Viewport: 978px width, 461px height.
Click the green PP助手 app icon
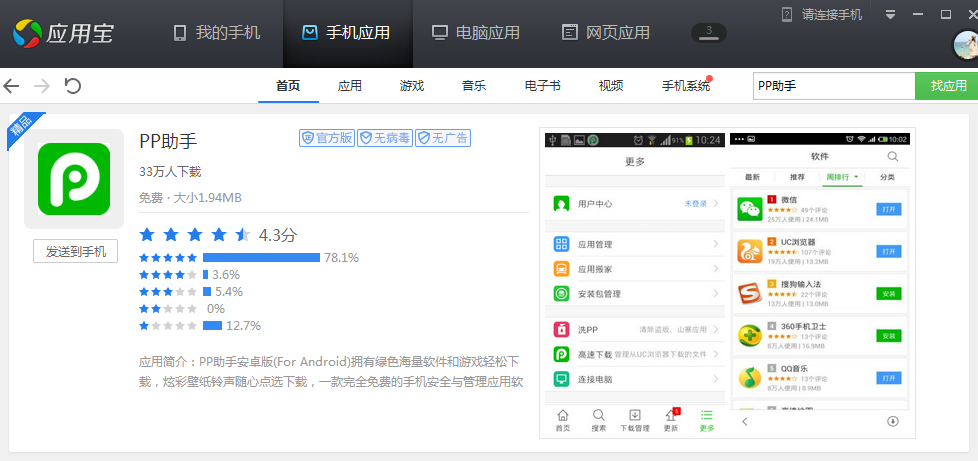coord(74,178)
